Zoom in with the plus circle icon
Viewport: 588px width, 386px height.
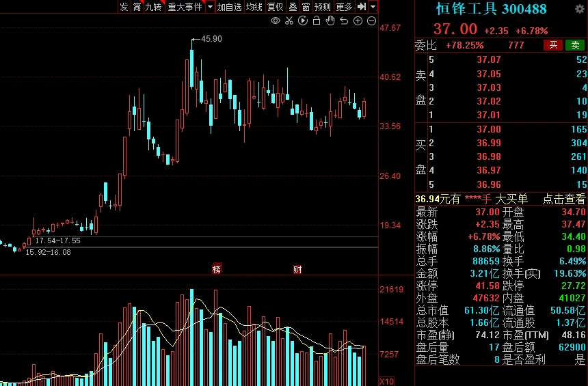point(358,21)
